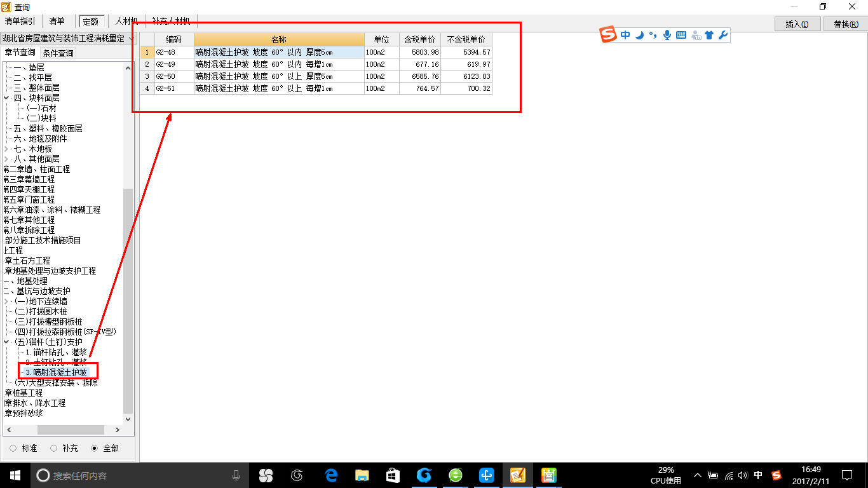The height and width of the screenshot is (488, 868).
Task: Open Windows Store from the taskbar
Action: tap(393, 475)
